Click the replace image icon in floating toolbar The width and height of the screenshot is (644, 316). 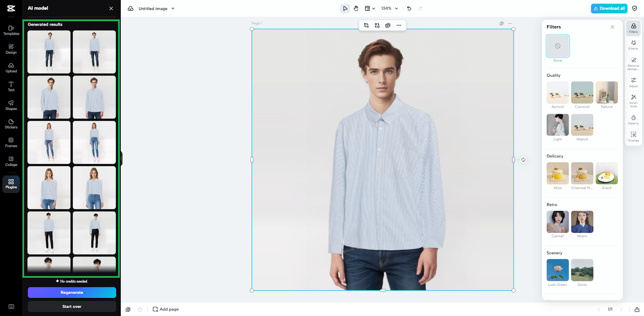click(x=377, y=25)
